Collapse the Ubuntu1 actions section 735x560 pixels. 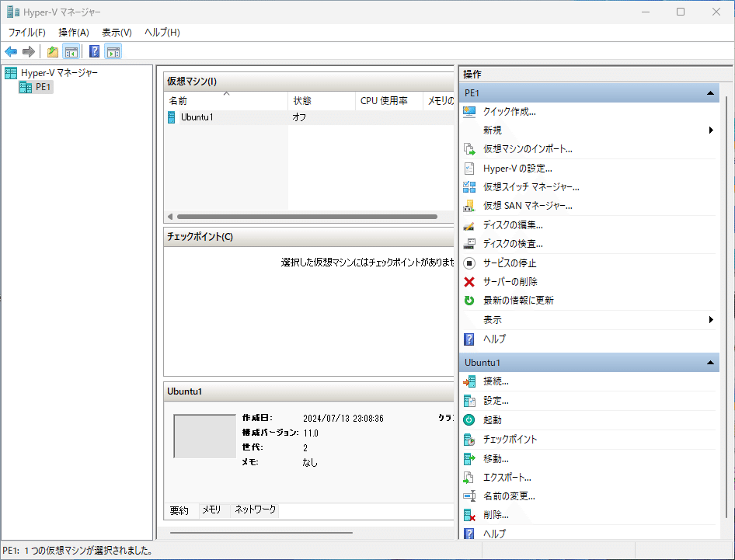[x=710, y=362]
